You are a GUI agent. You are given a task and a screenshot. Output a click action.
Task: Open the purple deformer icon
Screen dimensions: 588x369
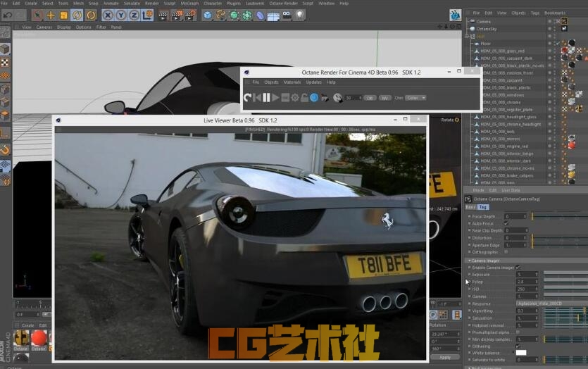coord(261,15)
